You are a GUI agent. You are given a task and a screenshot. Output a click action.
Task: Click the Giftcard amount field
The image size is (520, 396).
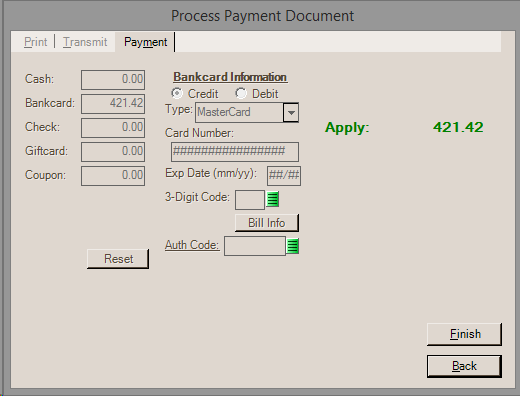click(x=113, y=152)
